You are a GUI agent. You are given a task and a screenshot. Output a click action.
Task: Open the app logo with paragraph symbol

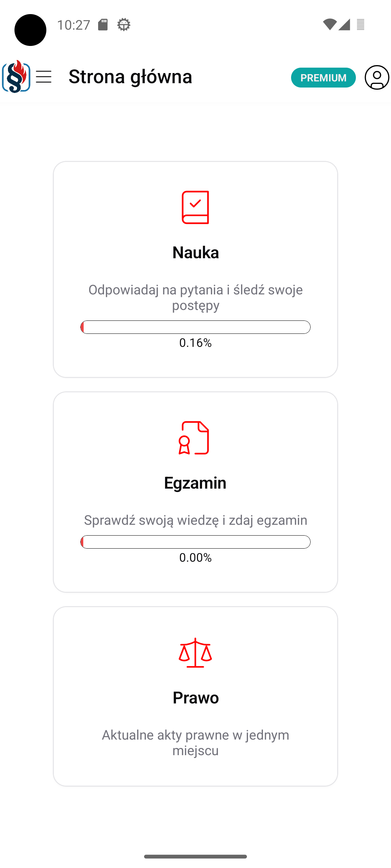click(x=16, y=76)
